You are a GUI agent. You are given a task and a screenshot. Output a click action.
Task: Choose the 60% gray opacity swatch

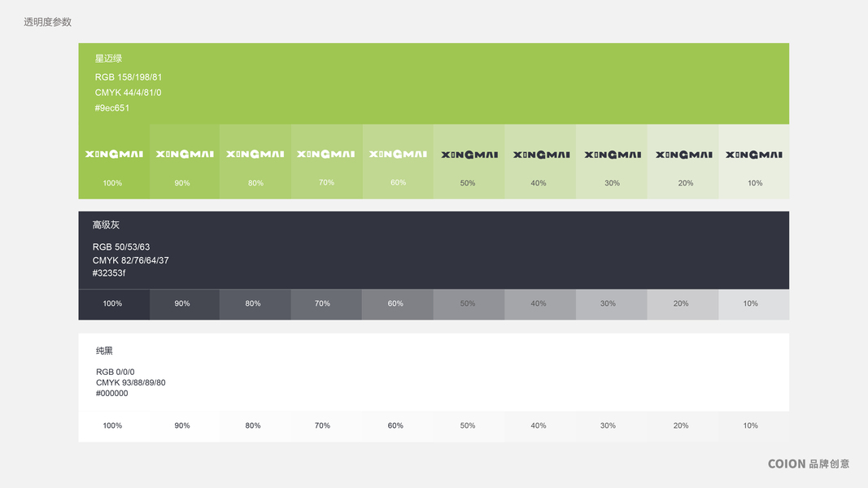[398, 304]
